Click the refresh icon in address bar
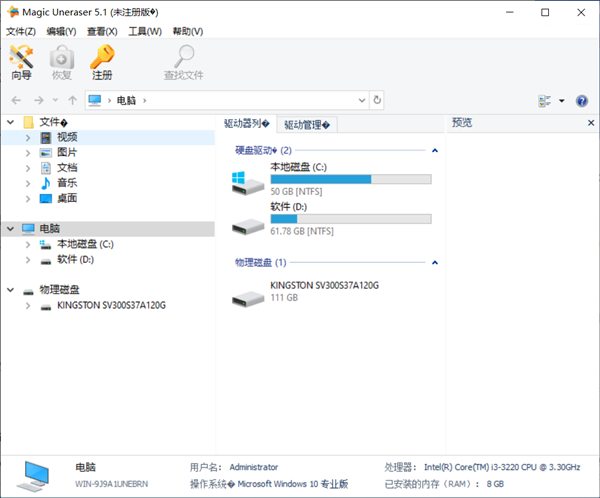This screenshot has height=498, width=600. point(377,100)
